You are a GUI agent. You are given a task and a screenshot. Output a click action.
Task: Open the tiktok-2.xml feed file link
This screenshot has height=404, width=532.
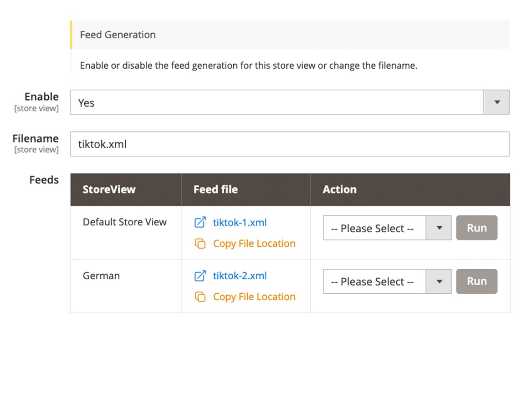coord(240,276)
